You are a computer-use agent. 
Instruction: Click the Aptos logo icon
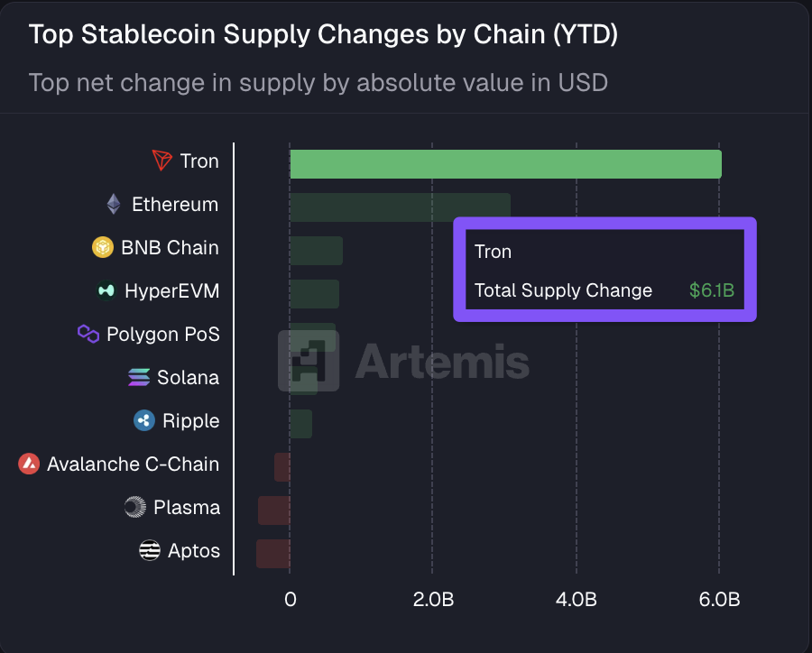point(150,551)
